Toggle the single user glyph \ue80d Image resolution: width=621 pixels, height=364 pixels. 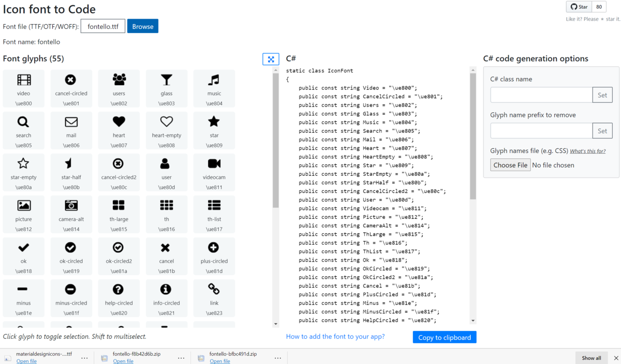[167, 172]
